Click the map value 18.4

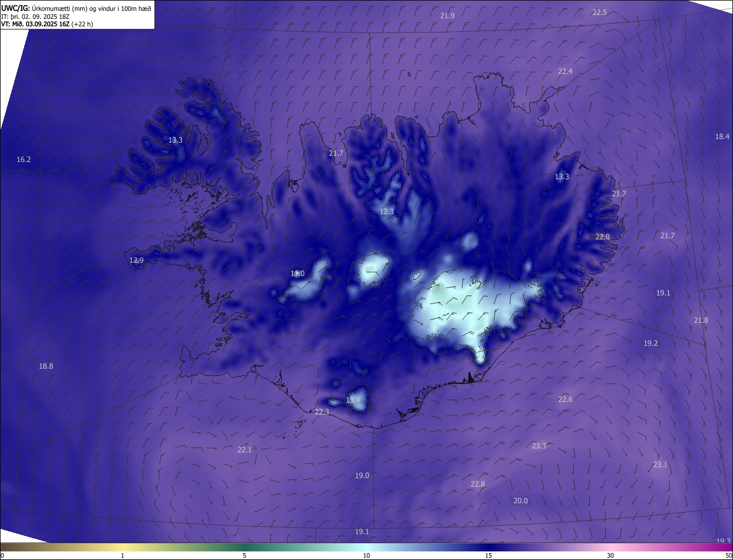click(722, 136)
